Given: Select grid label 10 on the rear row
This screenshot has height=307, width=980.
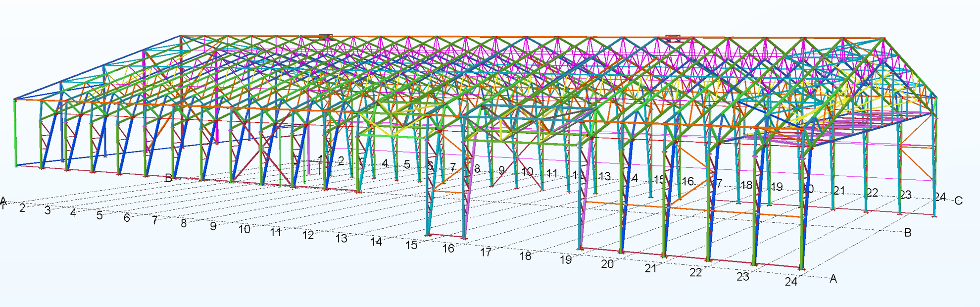Looking at the screenshot, I should 527,171.
